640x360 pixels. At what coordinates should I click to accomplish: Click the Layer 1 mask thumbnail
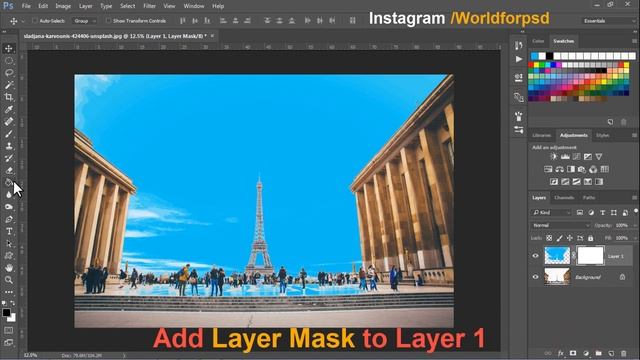(590, 256)
